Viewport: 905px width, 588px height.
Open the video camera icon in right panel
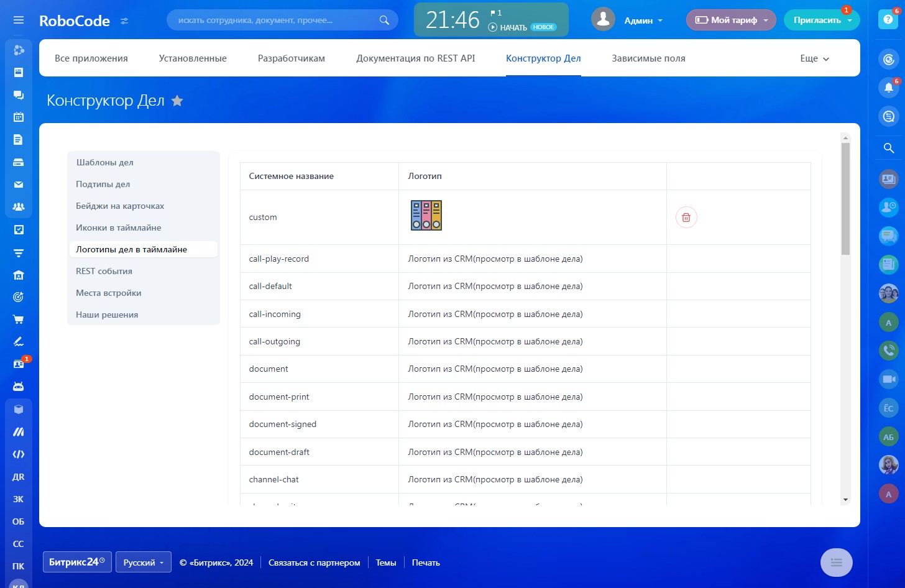point(888,379)
